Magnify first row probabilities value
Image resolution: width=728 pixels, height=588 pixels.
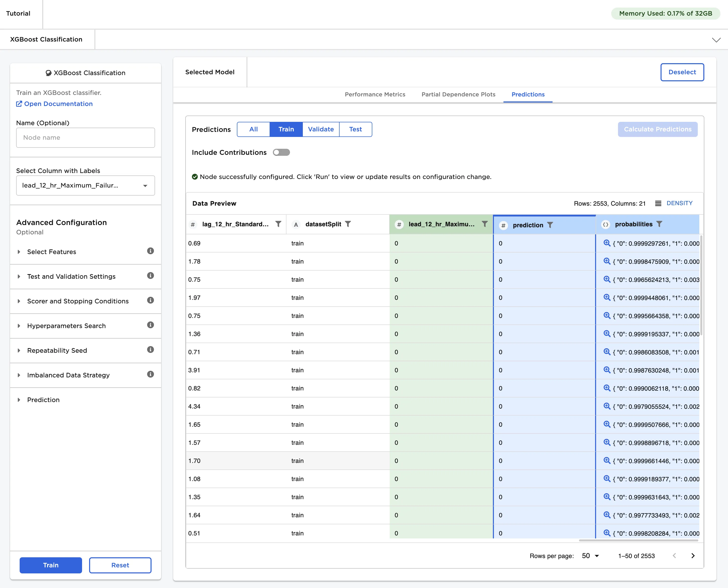607,243
